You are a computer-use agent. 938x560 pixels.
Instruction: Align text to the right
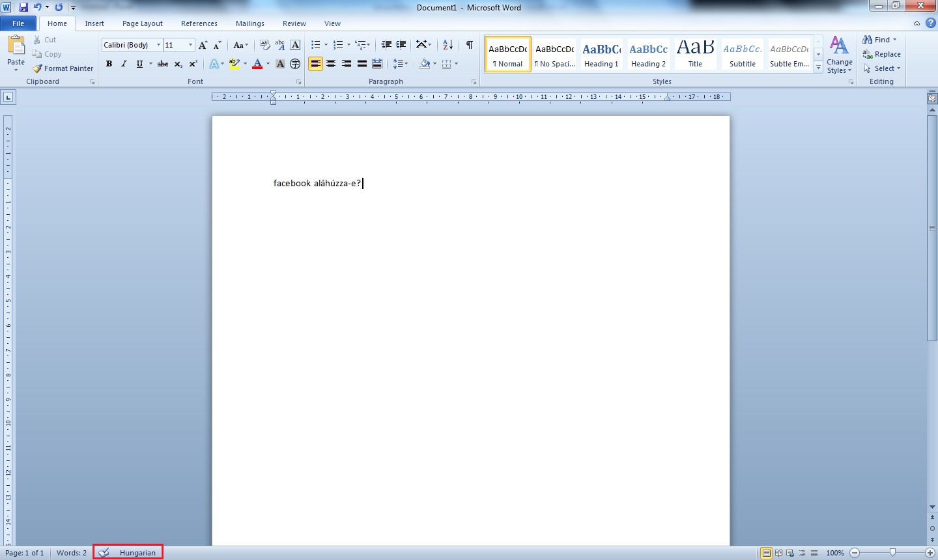pyautogui.click(x=347, y=64)
